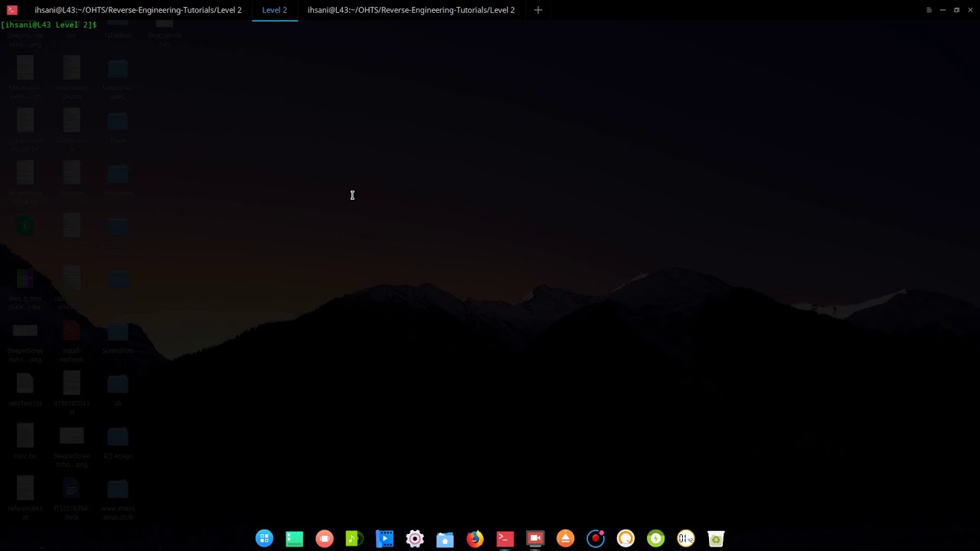Open the Trash from the dock
Screen dimensions: 980x551
point(716,539)
